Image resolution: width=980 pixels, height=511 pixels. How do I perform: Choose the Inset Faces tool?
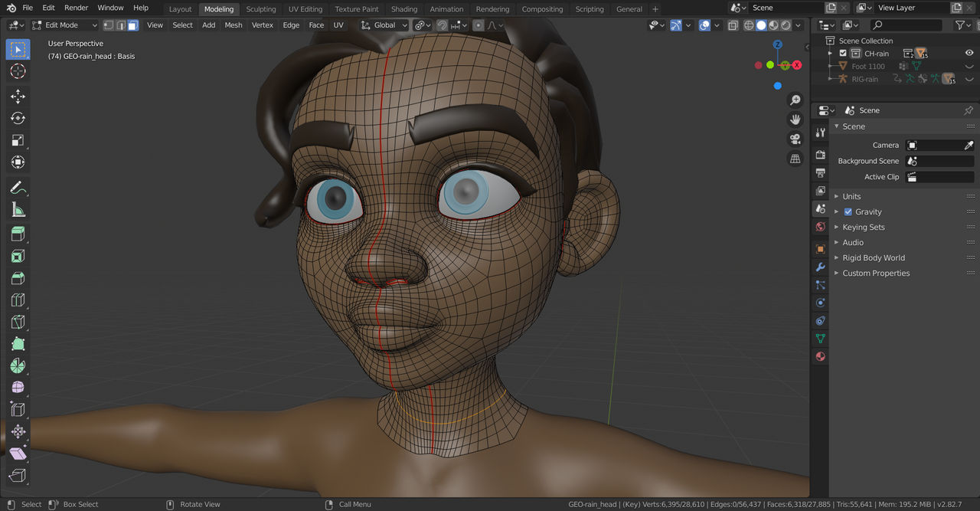point(18,256)
